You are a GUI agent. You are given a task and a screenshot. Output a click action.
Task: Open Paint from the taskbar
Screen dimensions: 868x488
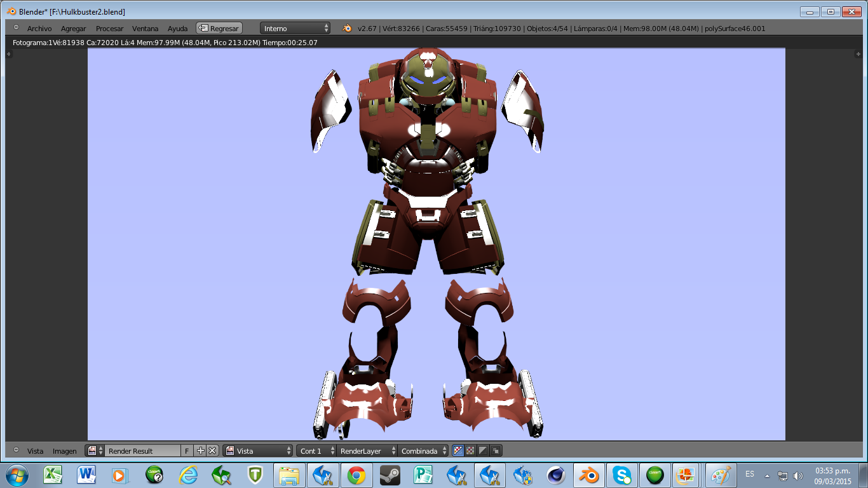point(721,475)
